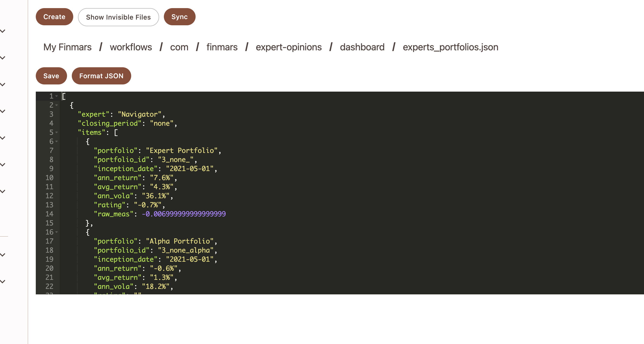Click the "3_none_" portfolio_id value
The image size is (644, 344).
176,160
